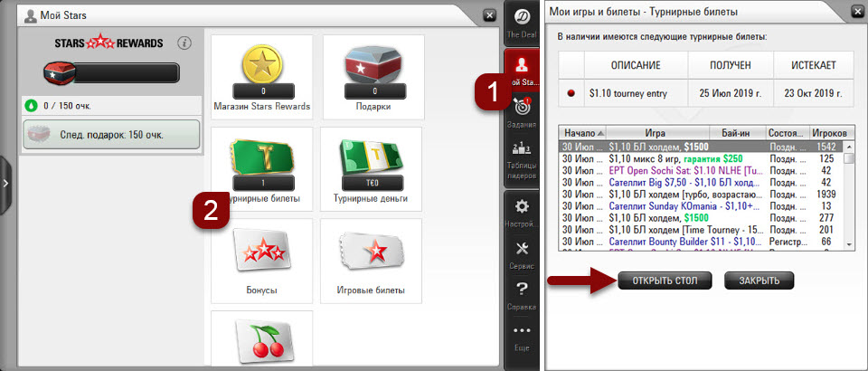
Task: Sort tournaments by Начало column header
Action: coord(581,132)
